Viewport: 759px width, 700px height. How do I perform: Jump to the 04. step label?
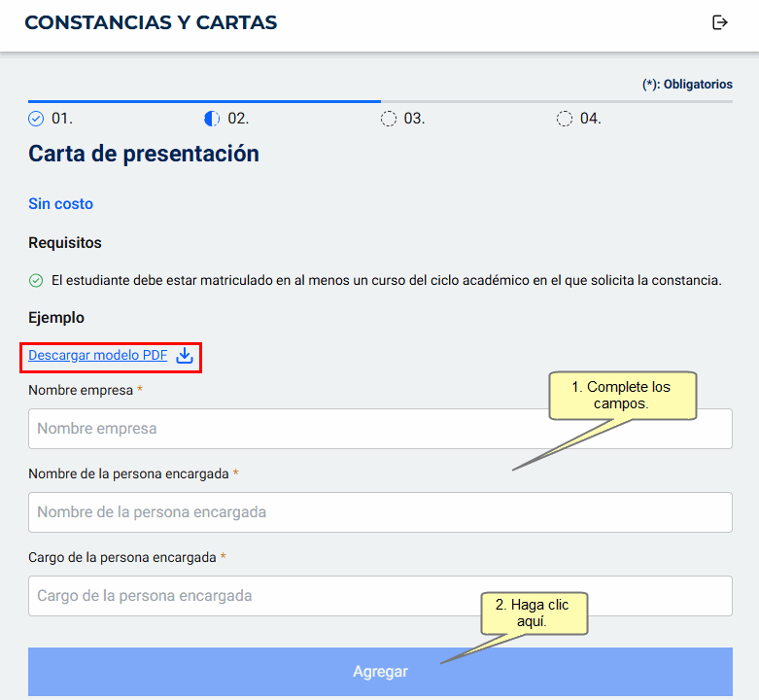[591, 119]
